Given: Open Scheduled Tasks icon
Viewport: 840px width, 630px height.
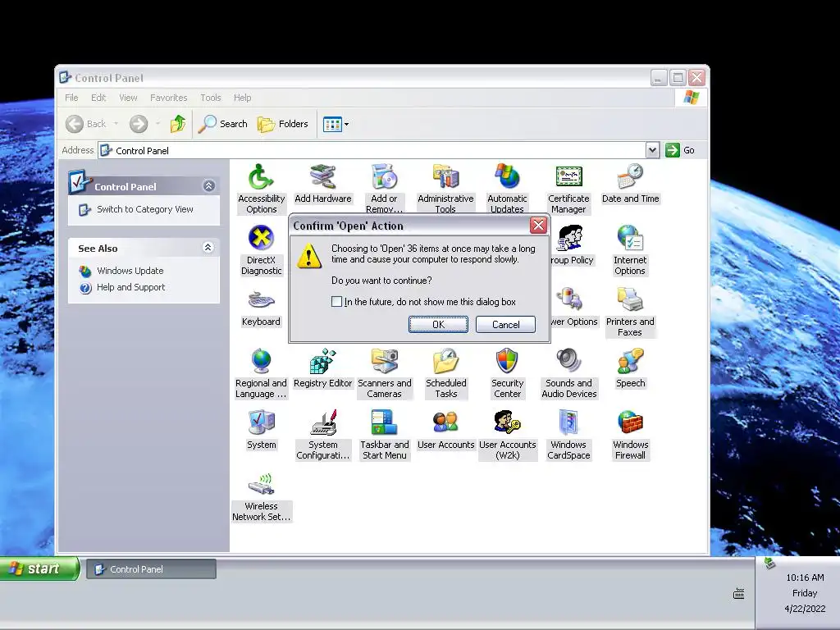Looking at the screenshot, I should click(x=445, y=373).
